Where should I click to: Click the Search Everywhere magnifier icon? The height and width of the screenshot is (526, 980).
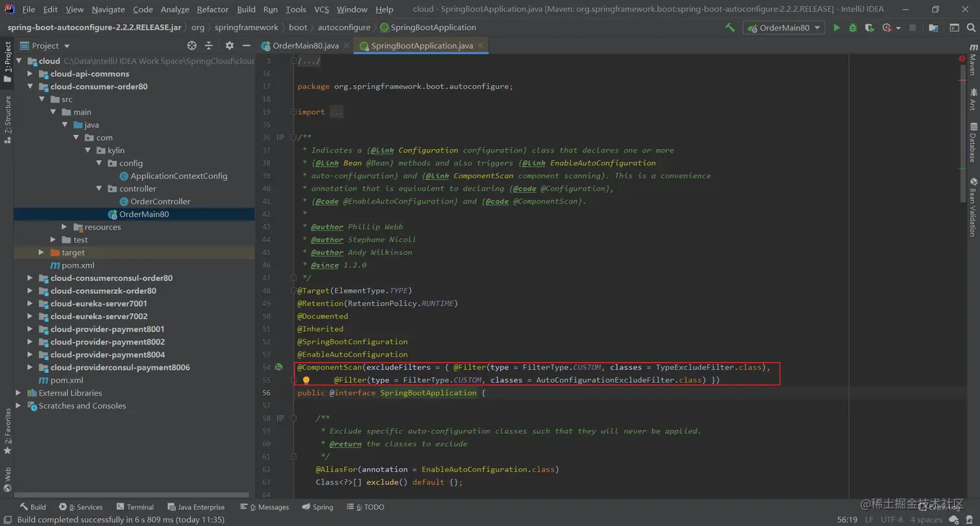[971, 28]
